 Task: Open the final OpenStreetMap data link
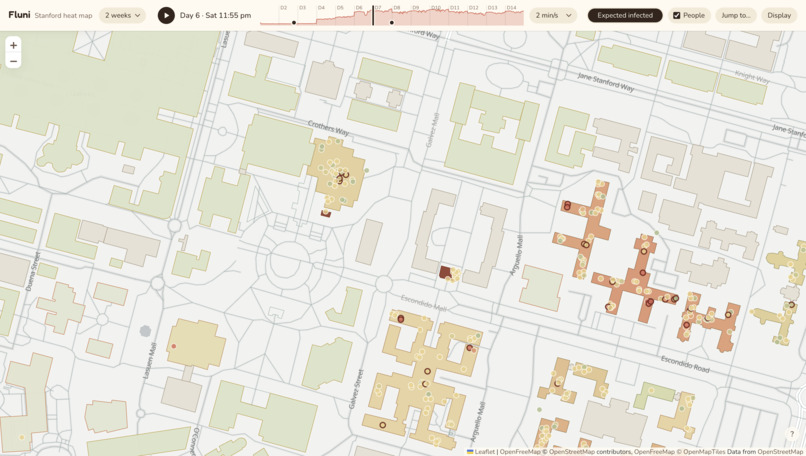780,452
